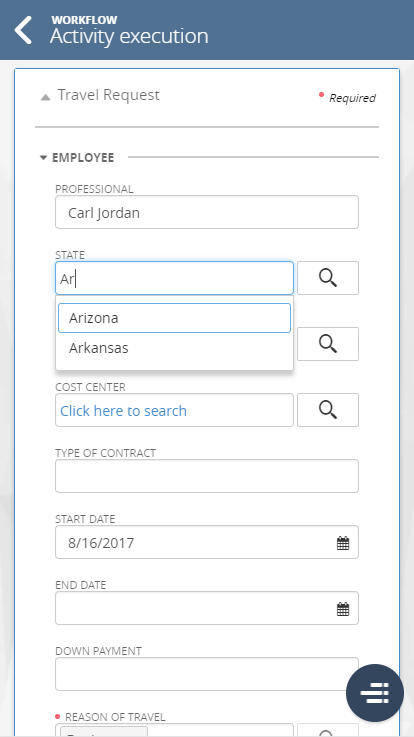The height and width of the screenshot is (737, 414).
Task: Click magnifier button below State search
Action: pyautogui.click(x=328, y=344)
